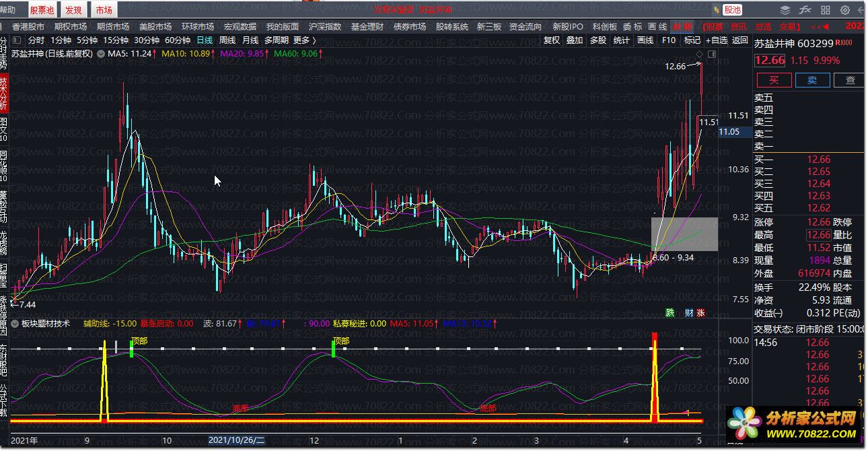Click the formula fx icon
Viewport: 868px width, 451px height.
[x=805, y=10]
